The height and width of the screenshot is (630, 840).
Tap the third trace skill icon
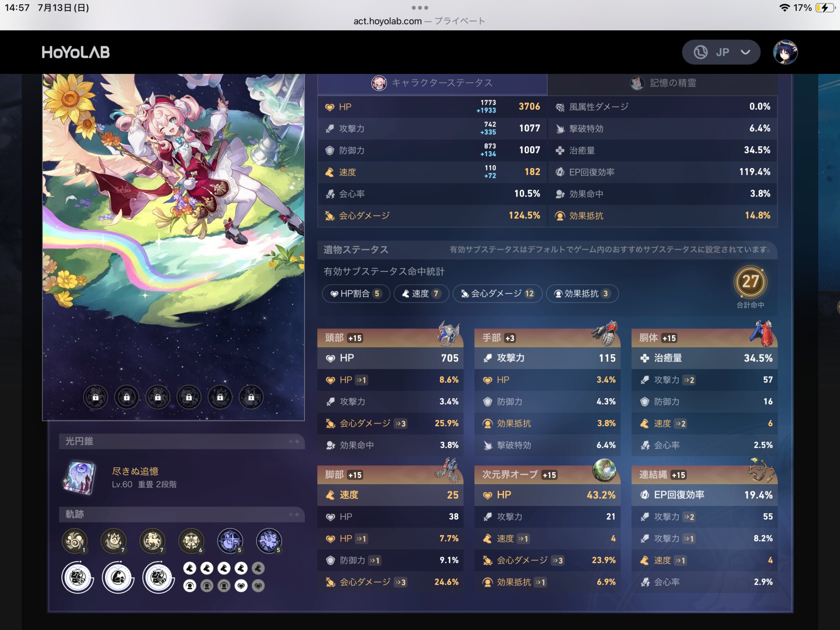152,541
